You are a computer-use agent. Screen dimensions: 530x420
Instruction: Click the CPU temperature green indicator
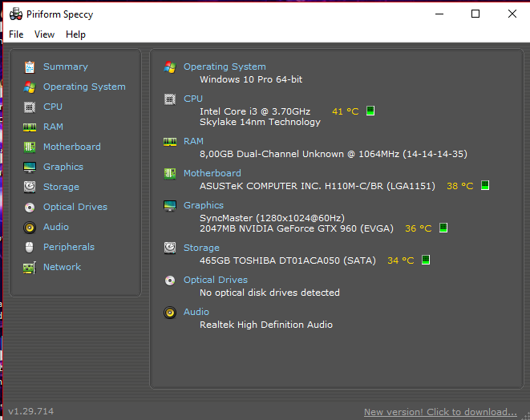click(x=370, y=111)
